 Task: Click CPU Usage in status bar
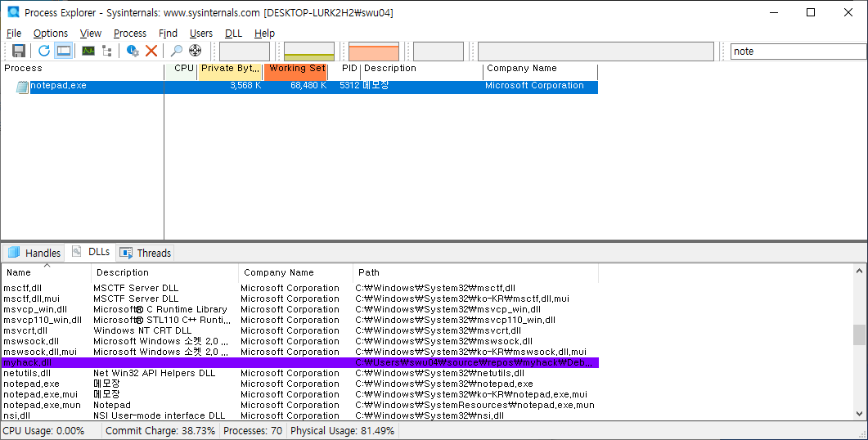[x=43, y=430]
